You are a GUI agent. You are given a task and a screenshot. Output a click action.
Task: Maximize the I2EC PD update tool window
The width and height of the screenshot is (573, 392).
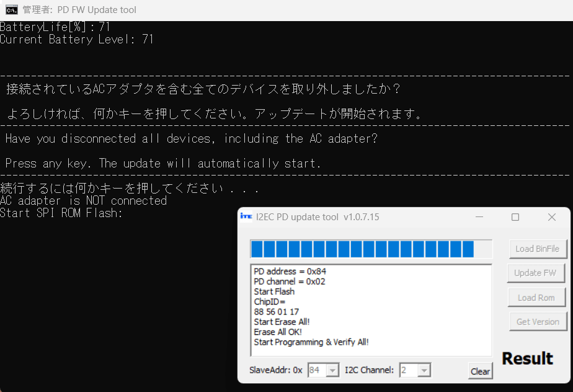pyautogui.click(x=515, y=217)
